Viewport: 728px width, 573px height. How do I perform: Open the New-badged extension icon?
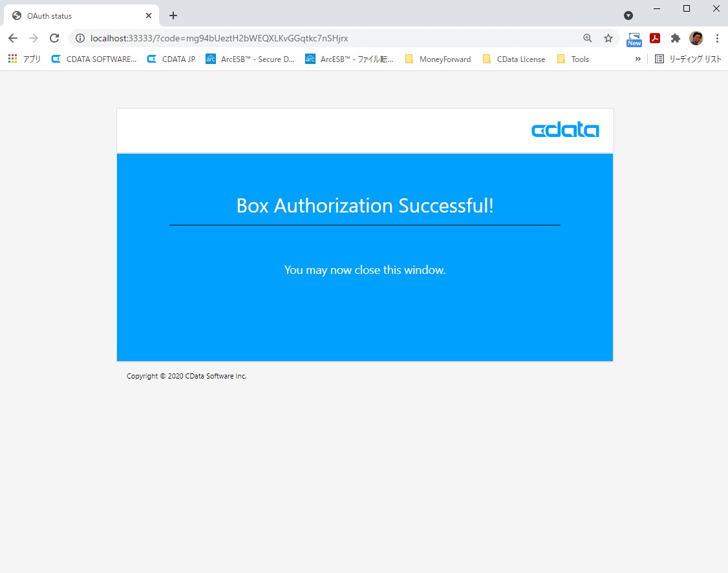(x=634, y=39)
